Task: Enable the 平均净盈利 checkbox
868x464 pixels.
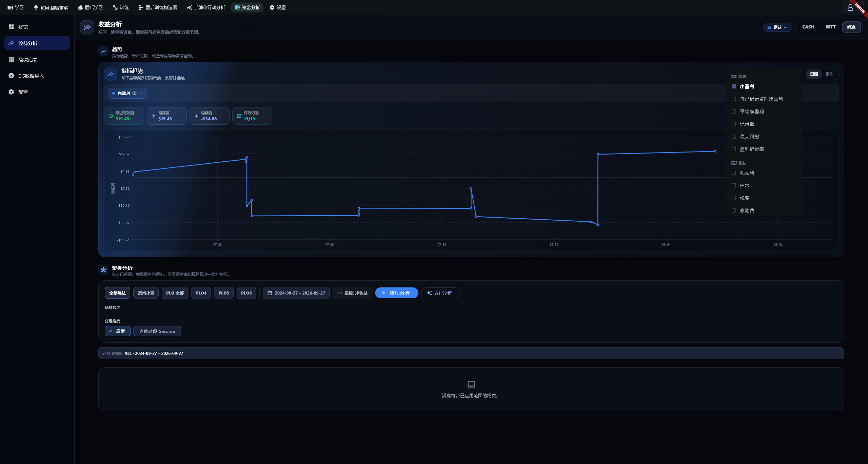Action: pos(734,112)
